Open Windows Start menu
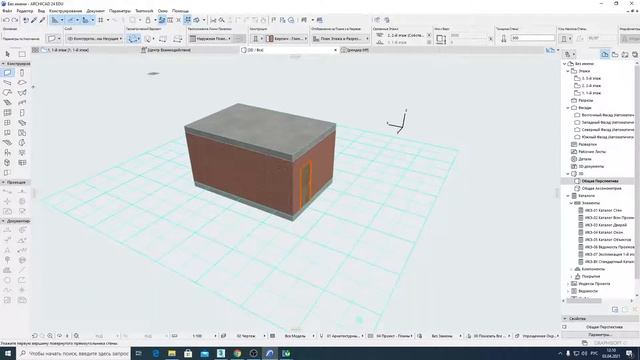Viewport: 640px width, 360px height. coord(7,353)
